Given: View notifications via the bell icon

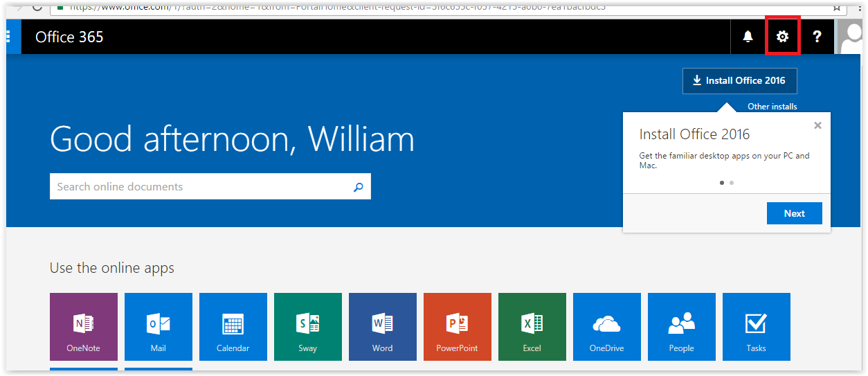Looking at the screenshot, I should [748, 37].
